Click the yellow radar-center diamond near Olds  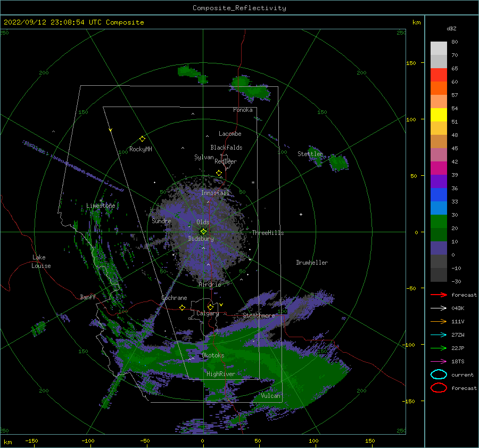(x=203, y=232)
